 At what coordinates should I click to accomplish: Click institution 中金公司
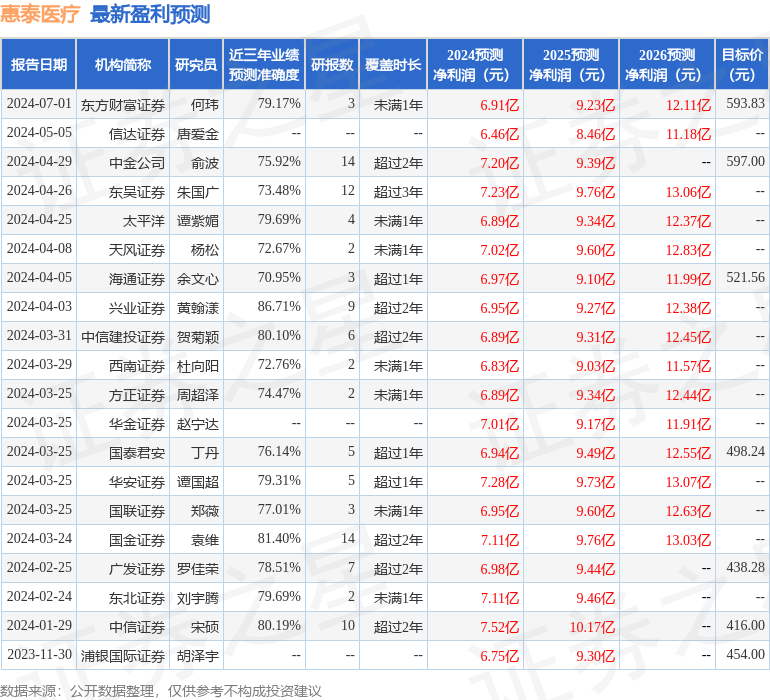tap(137, 163)
